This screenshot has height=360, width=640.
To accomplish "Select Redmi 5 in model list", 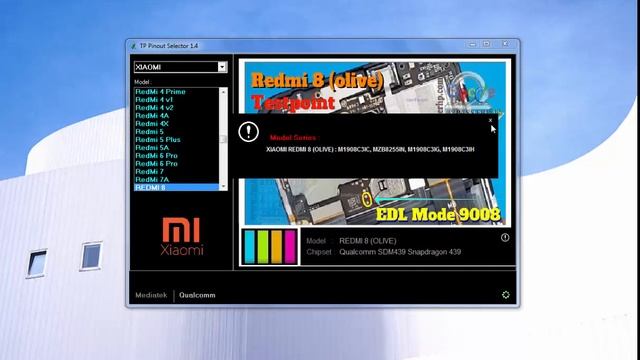I will click(x=149, y=131).
